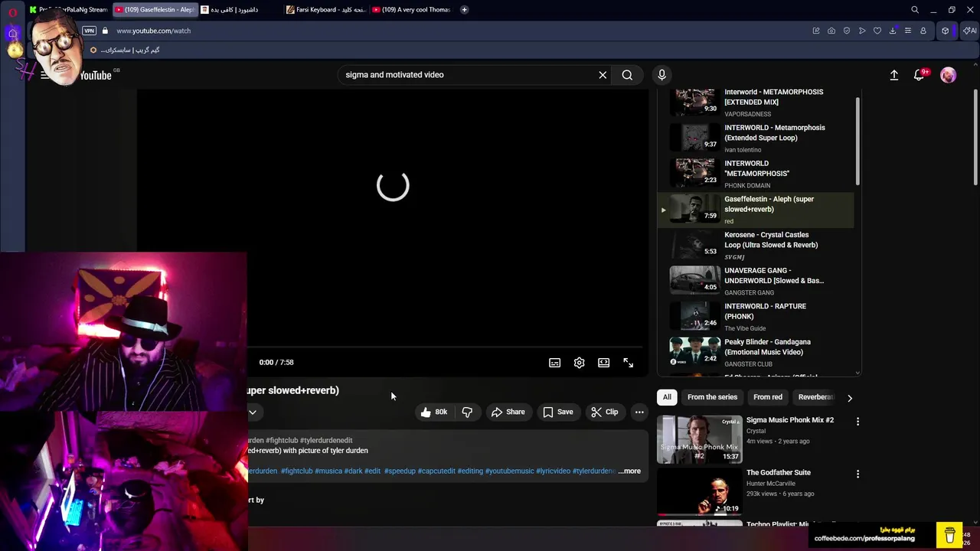Click #youtubemusic hashtag link
Image resolution: width=980 pixels, height=551 pixels.
click(x=509, y=471)
